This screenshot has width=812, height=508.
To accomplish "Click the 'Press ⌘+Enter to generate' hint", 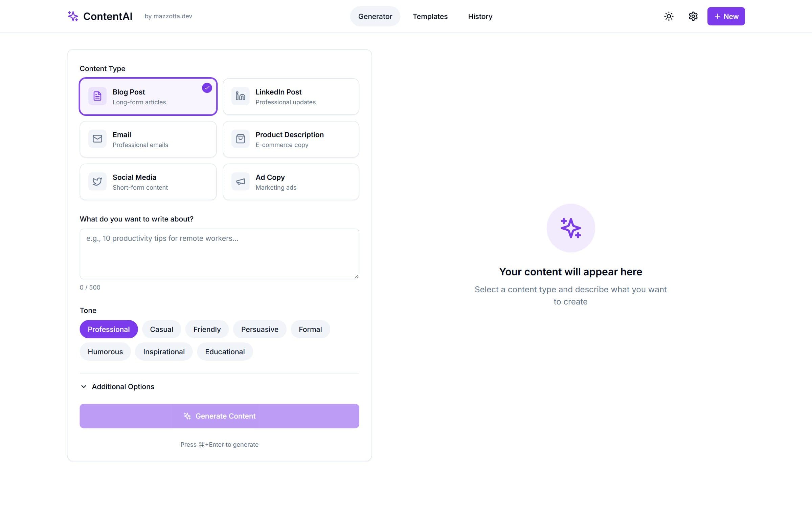I will (x=220, y=444).
